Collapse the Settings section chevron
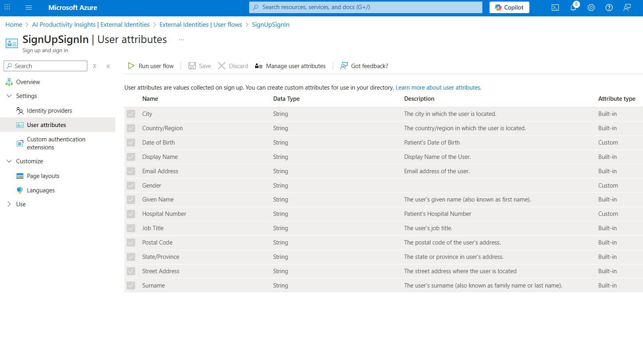643x364 pixels. 9,96
